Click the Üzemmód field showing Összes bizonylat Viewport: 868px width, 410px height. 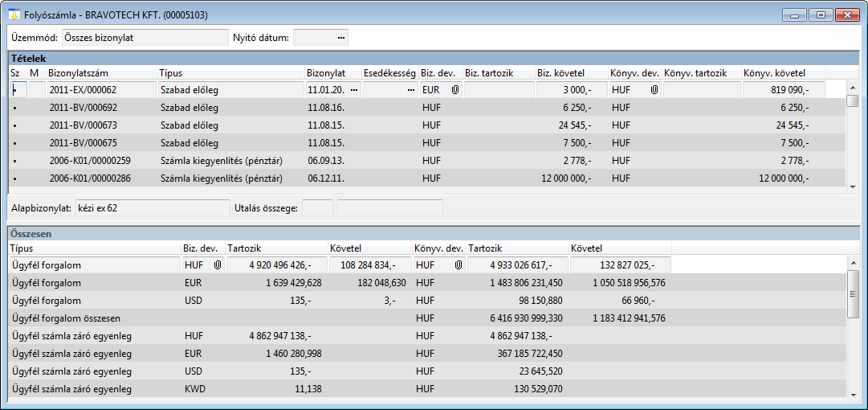[x=145, y=38]
